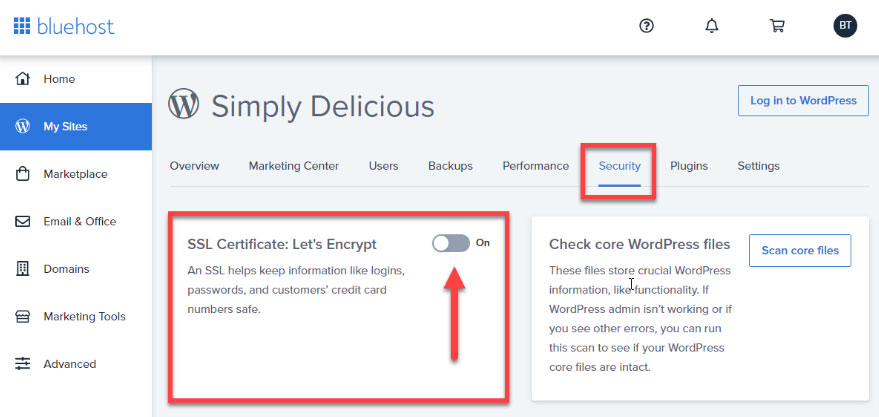This screenshot has width=879, height=417.
Task: Click the core files description paragraph
Action: (x=640, y=319)
